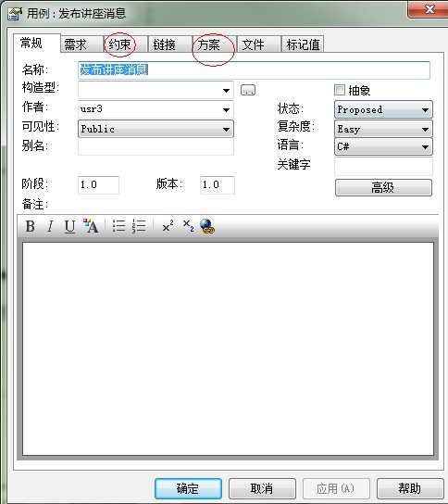This screenshot has height=504, width=448.
Task: Insert a bulleted list in notes
Action: tap(119, 226)
